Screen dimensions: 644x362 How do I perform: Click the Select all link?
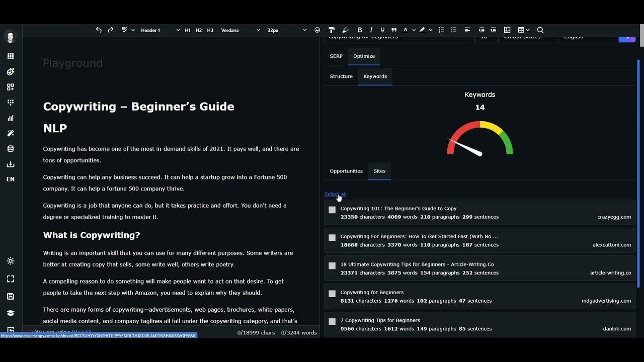[335, 194]
